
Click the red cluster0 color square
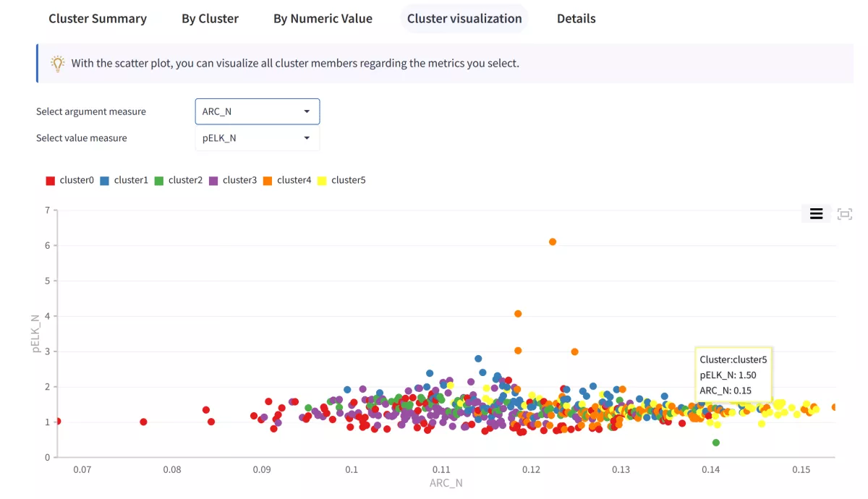tap(49, 180)
